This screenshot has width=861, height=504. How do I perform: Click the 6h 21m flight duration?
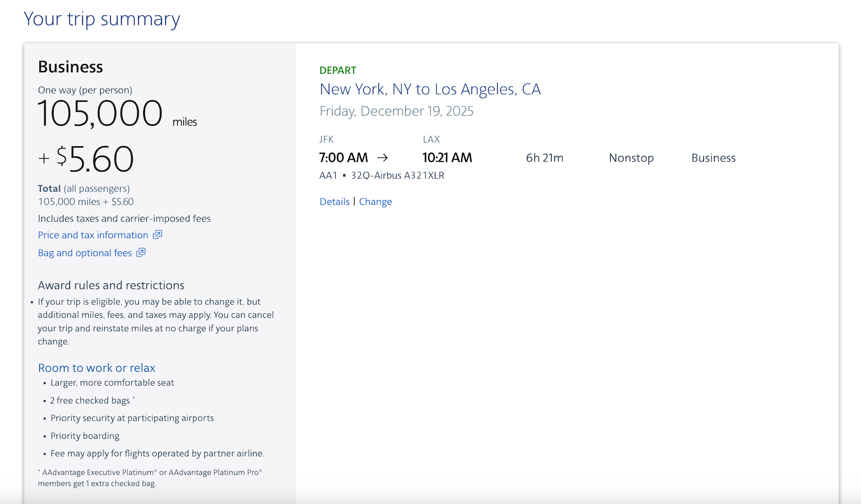click(x=544, y=158)
